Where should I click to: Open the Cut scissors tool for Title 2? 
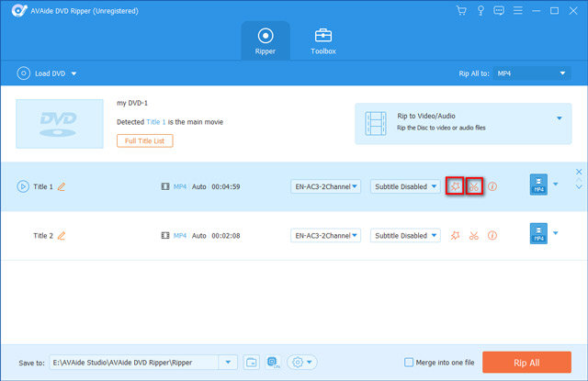point(474,236)
